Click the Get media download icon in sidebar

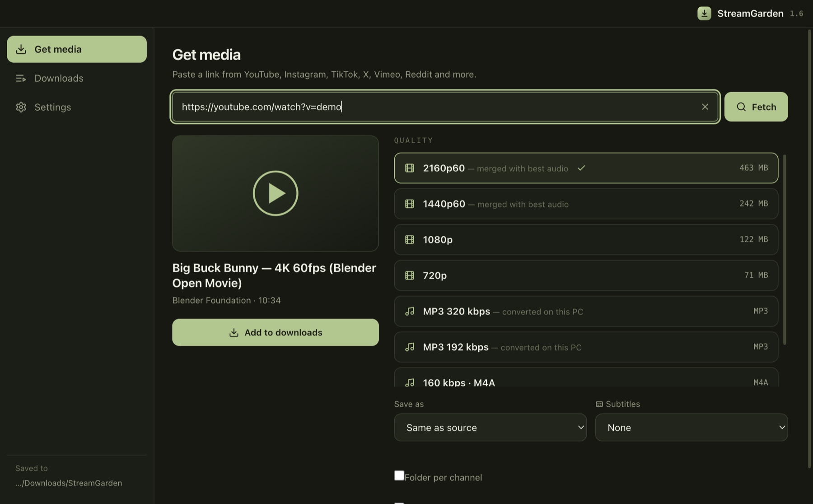pyautogui.click(x=21, y=49)
